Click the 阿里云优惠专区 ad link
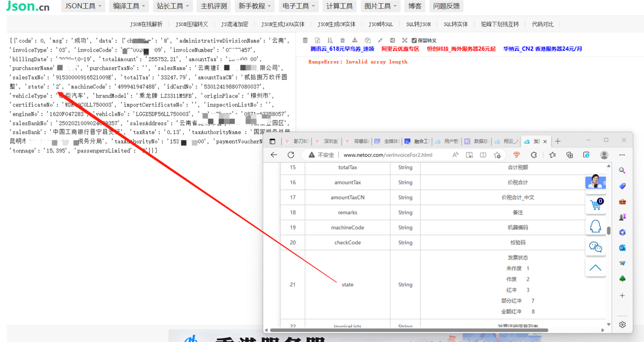Screen dimensions: 644x342 (x=400, y=49)
